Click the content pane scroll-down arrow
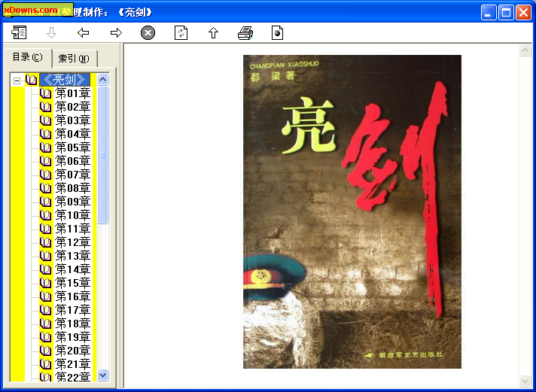Image resolution: width=536 pixels, height=392 pixels. (x=525, y=381)
